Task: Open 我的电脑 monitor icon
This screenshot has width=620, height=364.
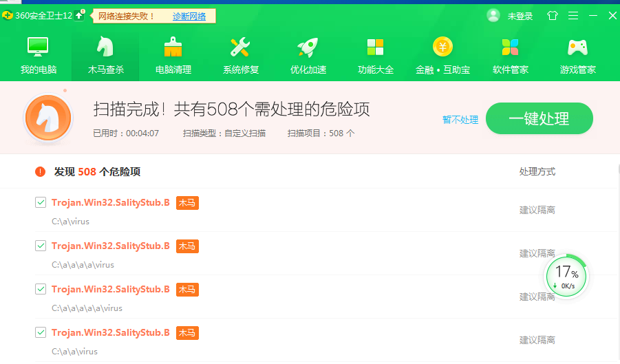Action: coord(38,47)
